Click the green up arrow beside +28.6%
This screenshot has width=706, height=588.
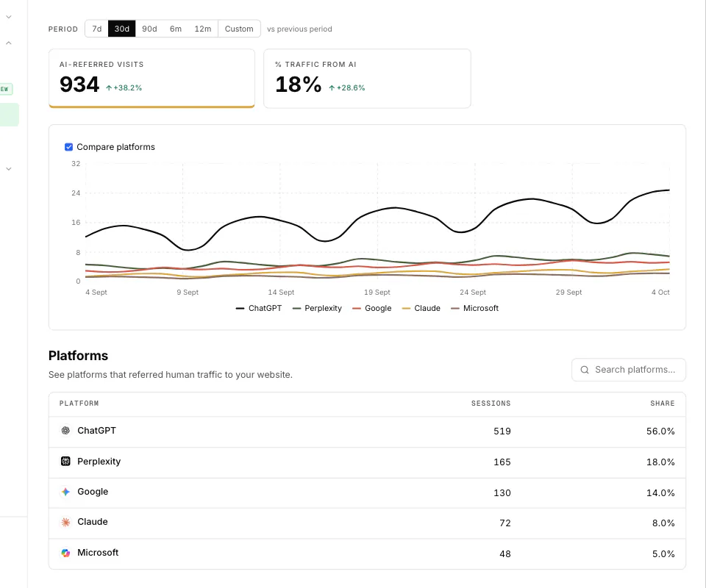332,88
